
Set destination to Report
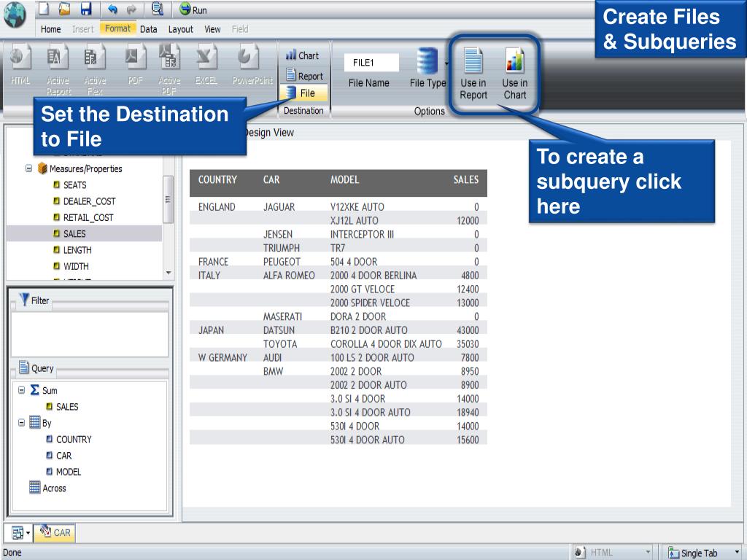[x=304, y=76]
